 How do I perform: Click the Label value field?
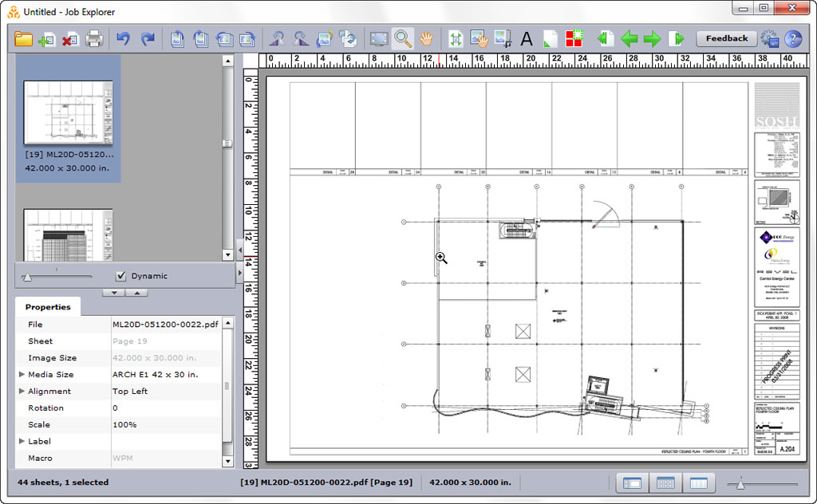[x=167, y=441]
